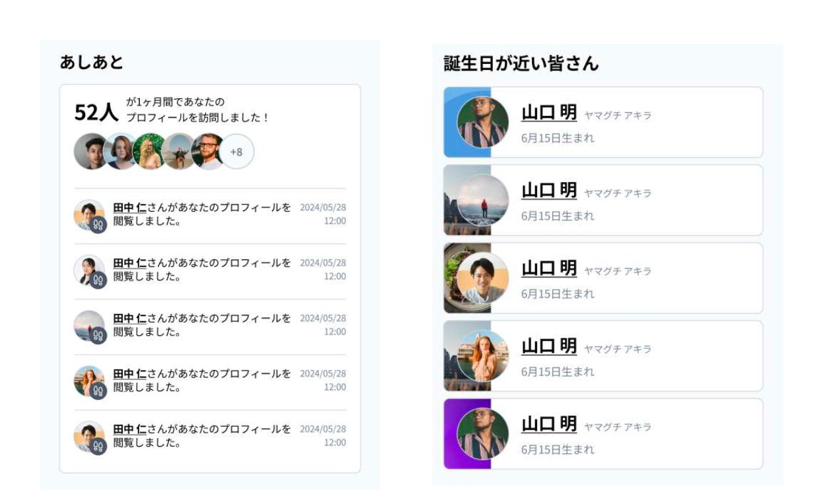Viewport: 813px width, 504px height.
Task: Click the 52人 visitor count
Action: click(96, 113)
